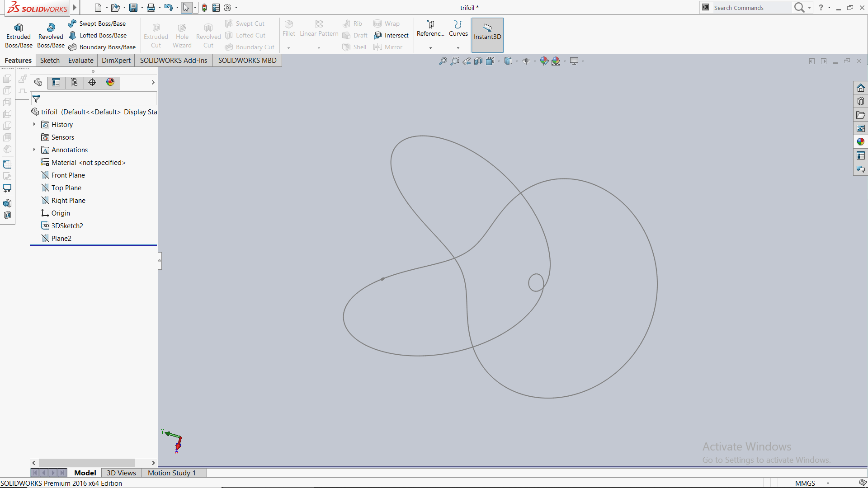Open the Reference Geometry dropdown arrow
868x488 pixels.
430,48
